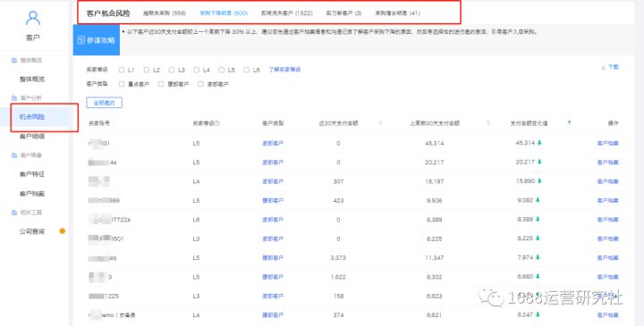The height and width of the screenshot is (326, 644).
Task: Click the 操作 column header
Action: (x=614, y=123)
